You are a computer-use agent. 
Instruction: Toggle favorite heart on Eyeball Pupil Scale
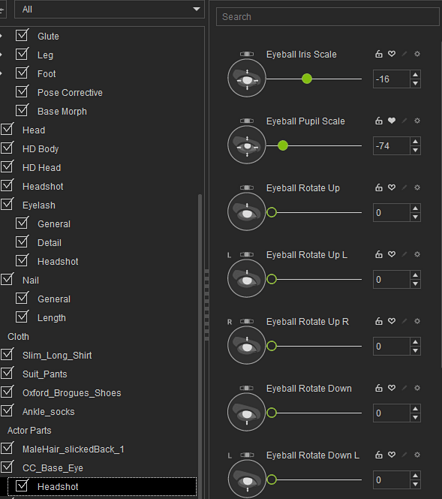[x=392, y=121]
